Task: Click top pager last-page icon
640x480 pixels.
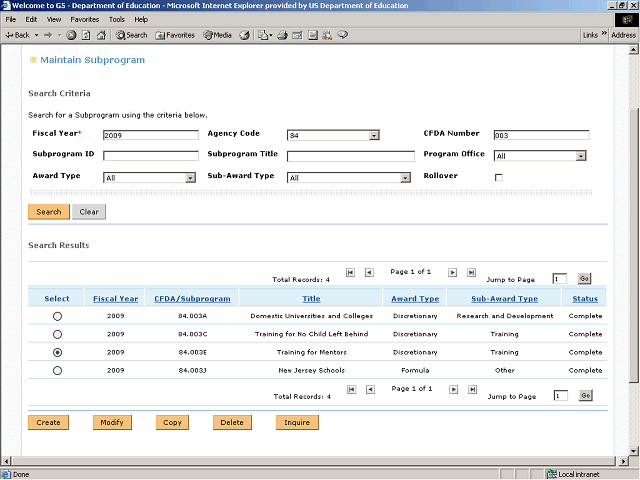Action: [470, 272]
